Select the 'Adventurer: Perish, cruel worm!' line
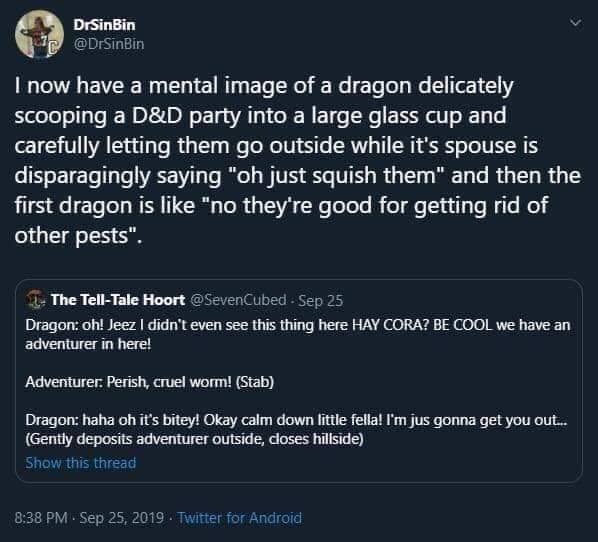Image resolution: width=598 pixels, height=542 pixels. click(x=150, y=382)
